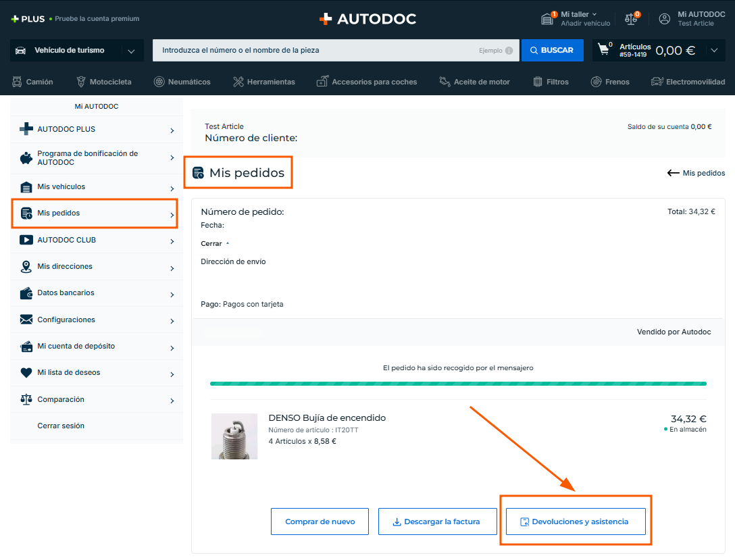The width and height of the screenshot is (735, 560).
Task: Click the comparison scales icon in header
Action: click(632, 19)
